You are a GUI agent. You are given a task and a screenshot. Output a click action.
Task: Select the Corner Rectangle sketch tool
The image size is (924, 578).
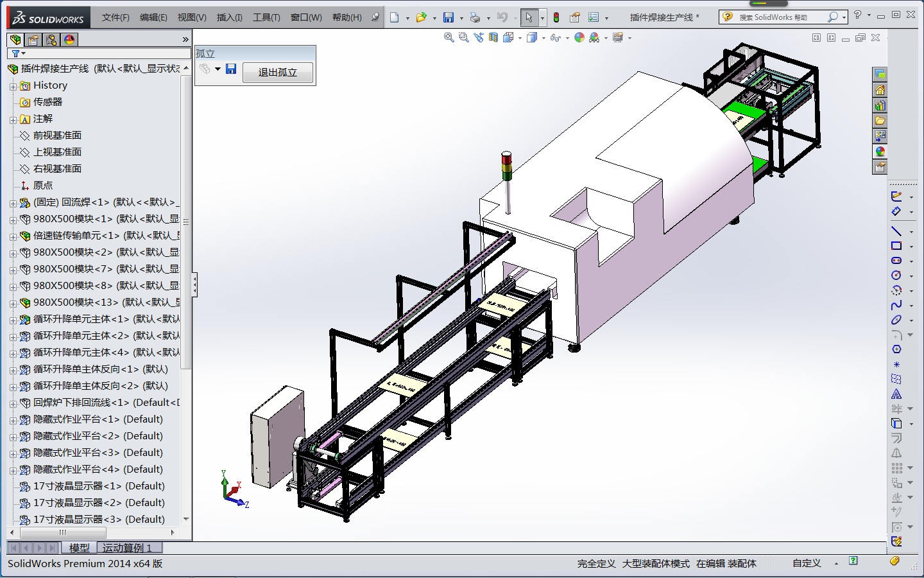click(x=896, y=245)
